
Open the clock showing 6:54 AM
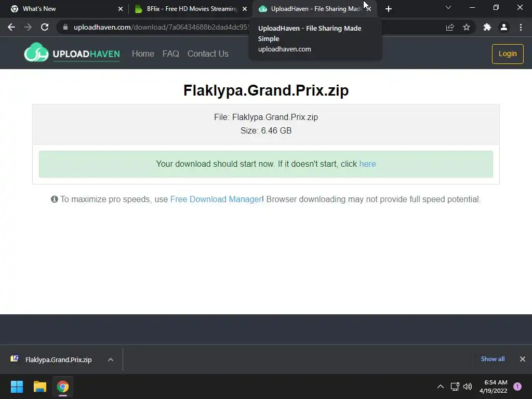(x=494, y=387)
